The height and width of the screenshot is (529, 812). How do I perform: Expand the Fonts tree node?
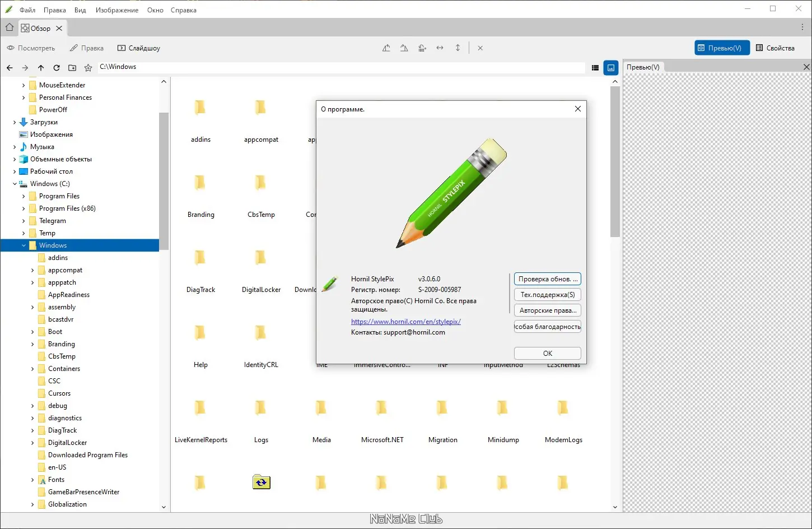pyautogui.click(x=32, y=480)
